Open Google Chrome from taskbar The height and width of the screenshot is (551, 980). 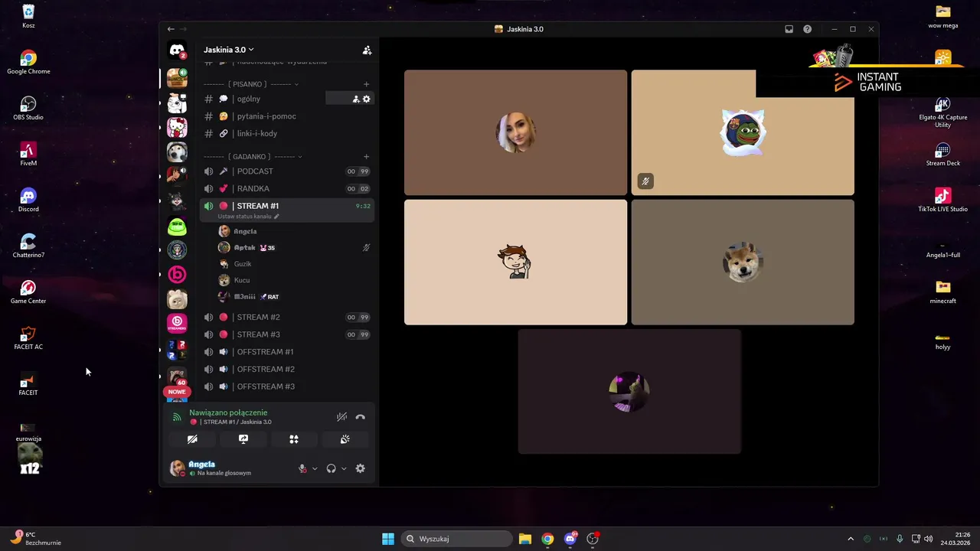[547, 539]
